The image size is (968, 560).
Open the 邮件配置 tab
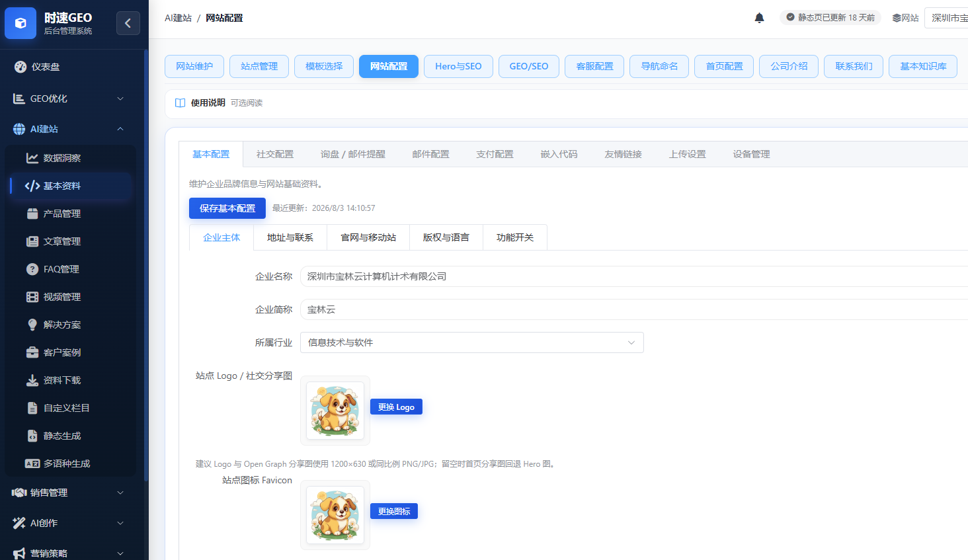[x=431, y=154]
